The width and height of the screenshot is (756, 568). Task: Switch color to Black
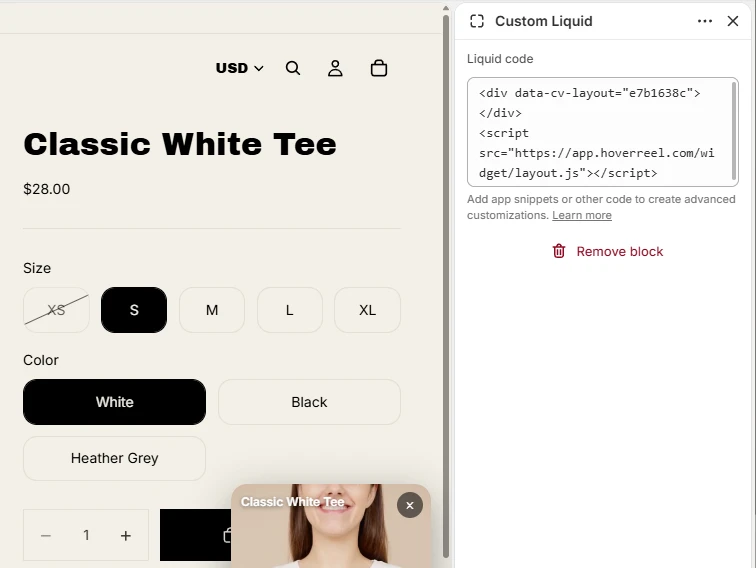coord(309,402)
